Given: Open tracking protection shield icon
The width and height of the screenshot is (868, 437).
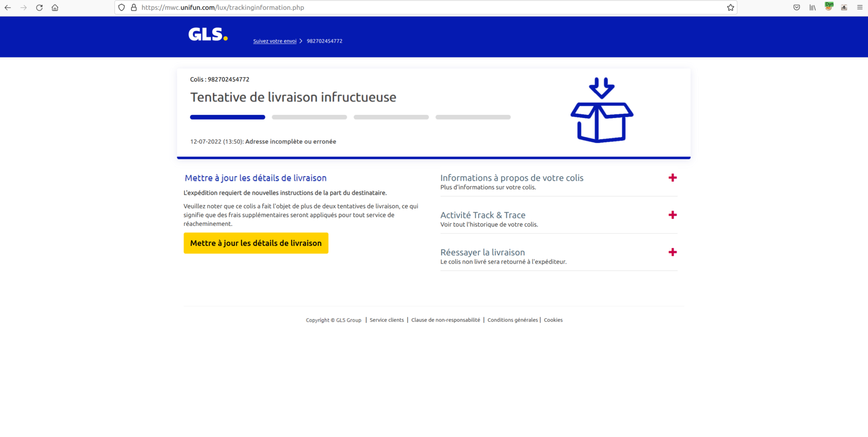Looking at the screenshot, I should (x=122, y=8).
